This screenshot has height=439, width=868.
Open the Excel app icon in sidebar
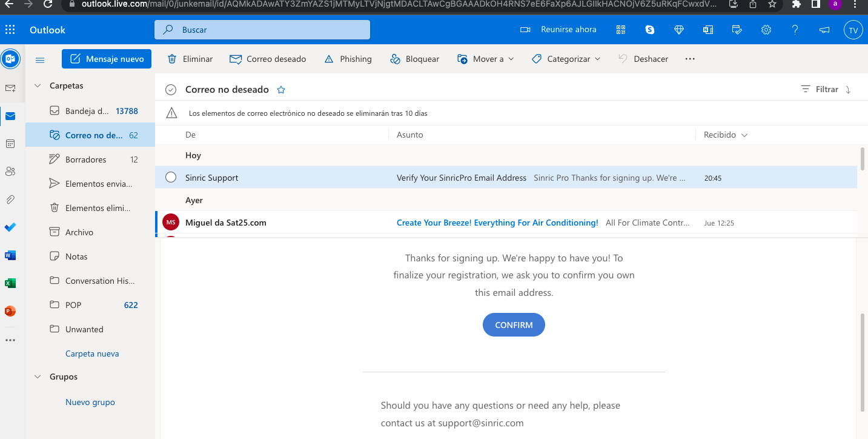(x=10, y=283)
